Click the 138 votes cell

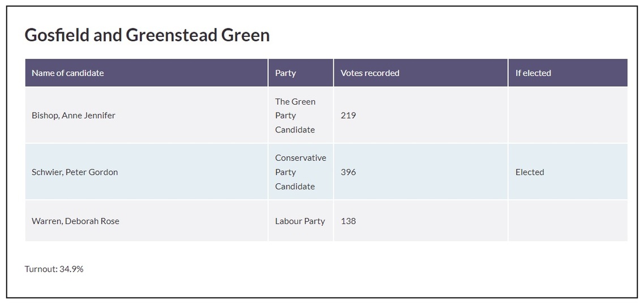tap(348, 221)
